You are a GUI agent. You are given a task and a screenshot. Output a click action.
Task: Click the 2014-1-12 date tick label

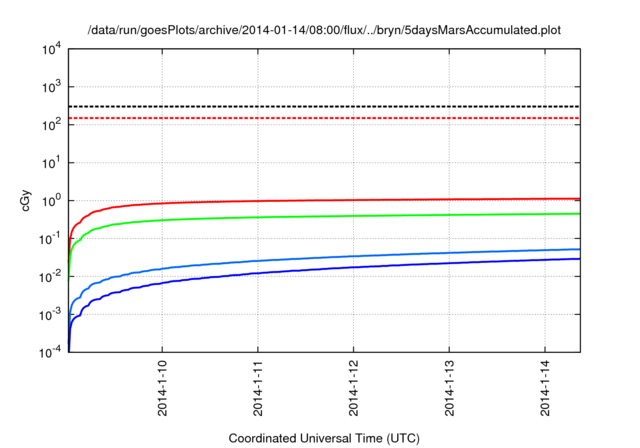point(353,388)
